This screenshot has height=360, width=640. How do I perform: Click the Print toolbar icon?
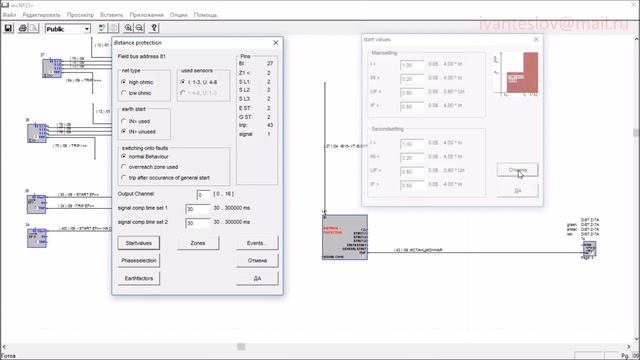tap(23, 28)
